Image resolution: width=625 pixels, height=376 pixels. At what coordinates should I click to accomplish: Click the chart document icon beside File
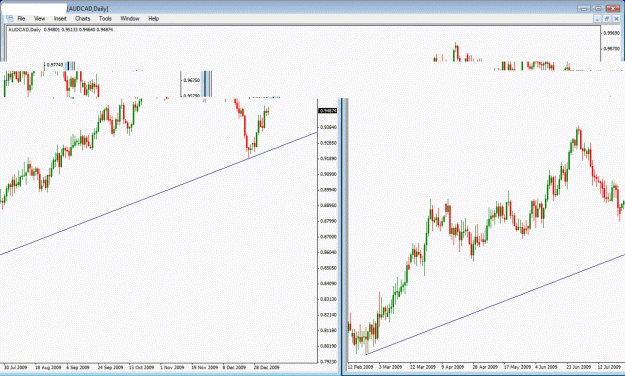[x=10, y=18]
